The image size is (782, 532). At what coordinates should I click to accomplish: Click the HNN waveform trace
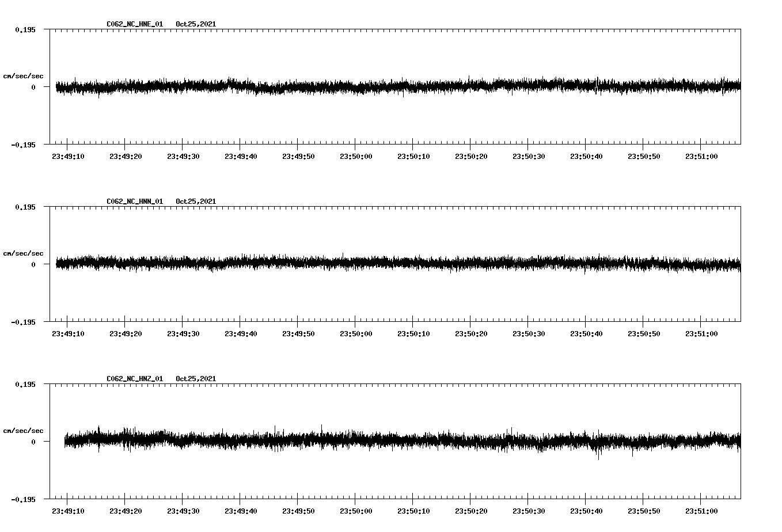[x=398, y=263]
